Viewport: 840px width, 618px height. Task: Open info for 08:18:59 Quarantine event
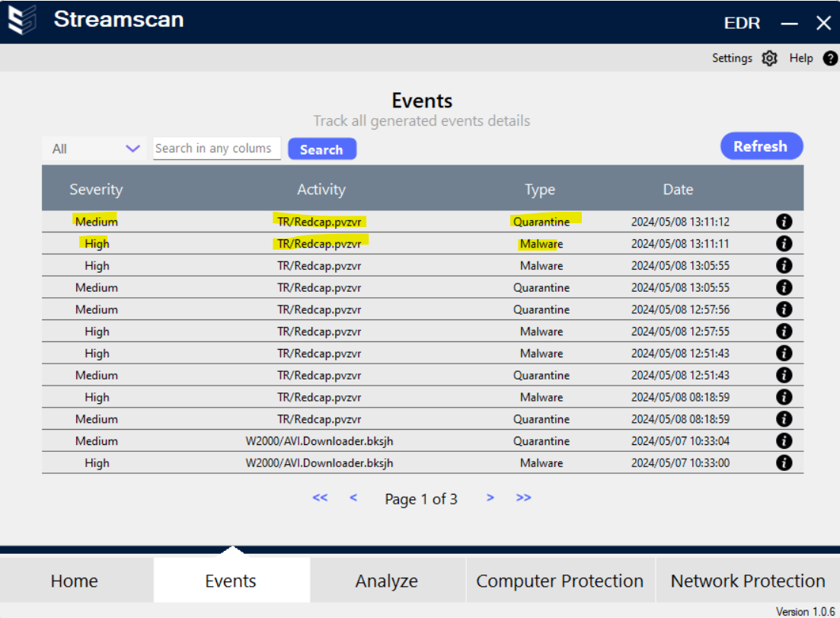(784, 419)
